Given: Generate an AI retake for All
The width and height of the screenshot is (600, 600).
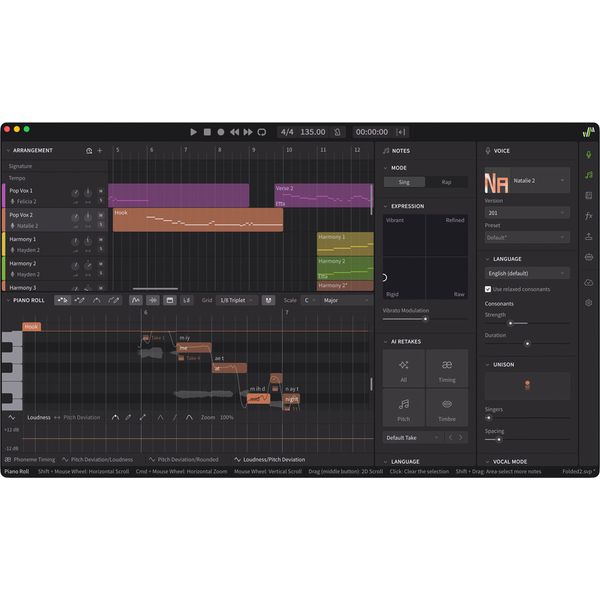Looking at the screenshot, I should [x=404, y=369].
